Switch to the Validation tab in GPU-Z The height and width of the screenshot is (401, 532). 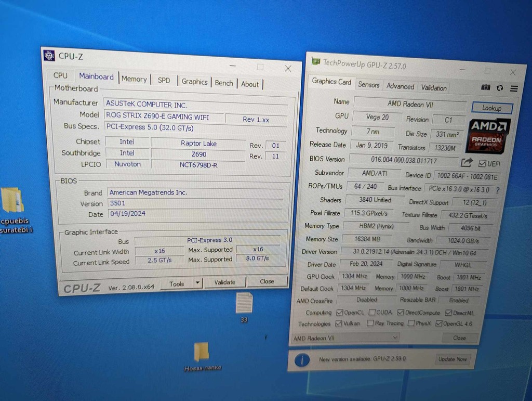coord(434,88)
